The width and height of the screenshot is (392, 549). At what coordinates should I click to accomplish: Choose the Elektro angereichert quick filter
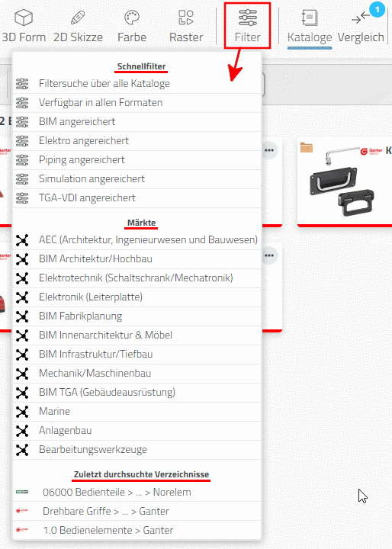pyautogui.click(x=137, y=141)
